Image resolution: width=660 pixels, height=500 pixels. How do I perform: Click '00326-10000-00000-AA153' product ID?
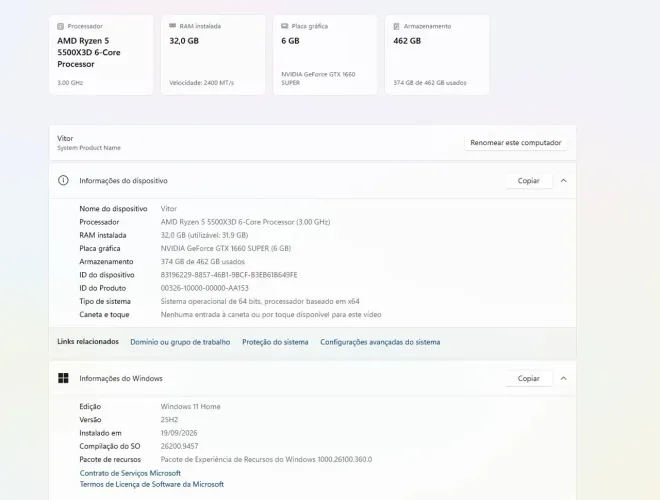click(x=205, y=288)
